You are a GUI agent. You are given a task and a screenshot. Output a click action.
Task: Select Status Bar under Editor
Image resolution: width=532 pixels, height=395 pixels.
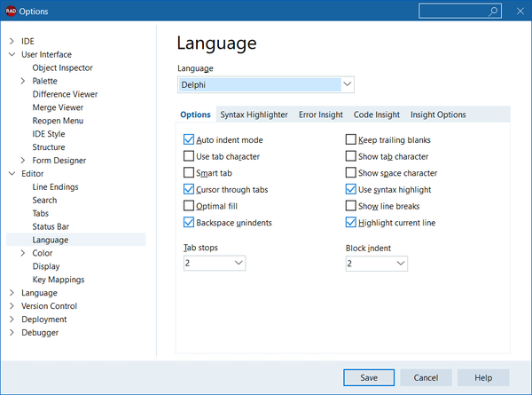click(x=51, y=226)
